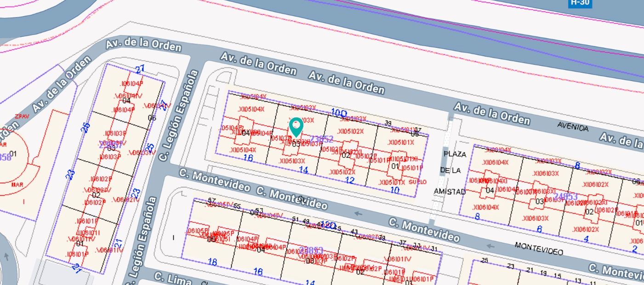The image size is (644, 285).
Task: Select cadastral block label 23853
Action: [311, 250]
